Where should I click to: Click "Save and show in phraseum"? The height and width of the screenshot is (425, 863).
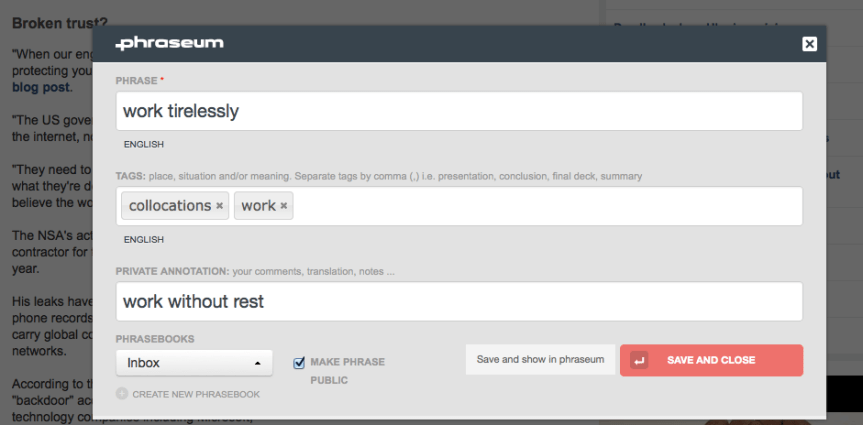click(540, 360)
